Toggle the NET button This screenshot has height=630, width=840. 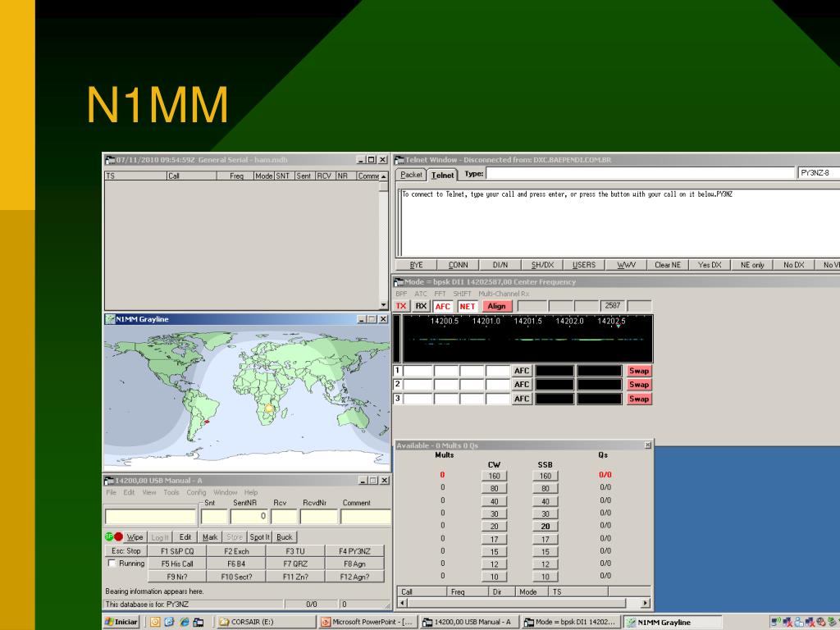(x=467, y=306)
